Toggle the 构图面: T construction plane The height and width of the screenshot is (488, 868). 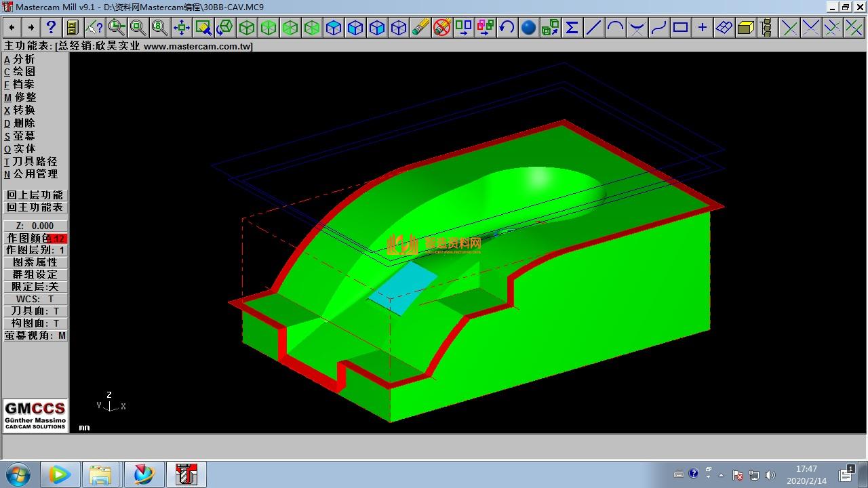(35, 323)
